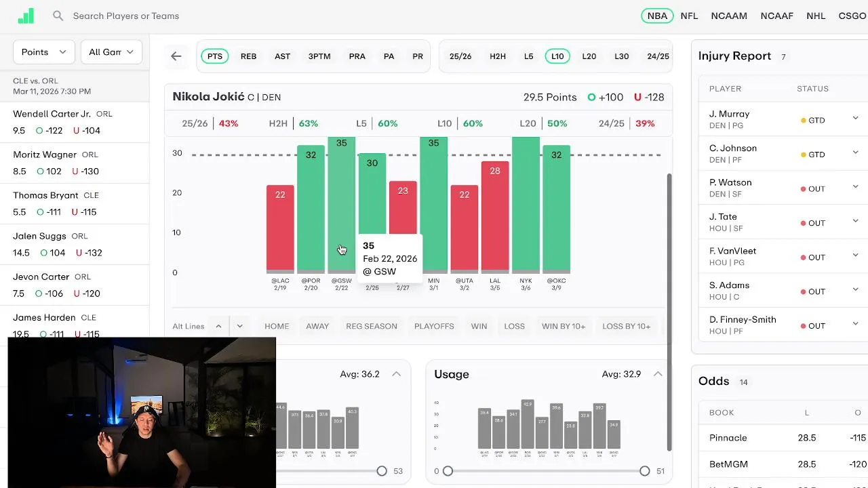Screen dimensions: 868x488
Task: Click into the Search Players or Teams field
Action: [126, 16]
